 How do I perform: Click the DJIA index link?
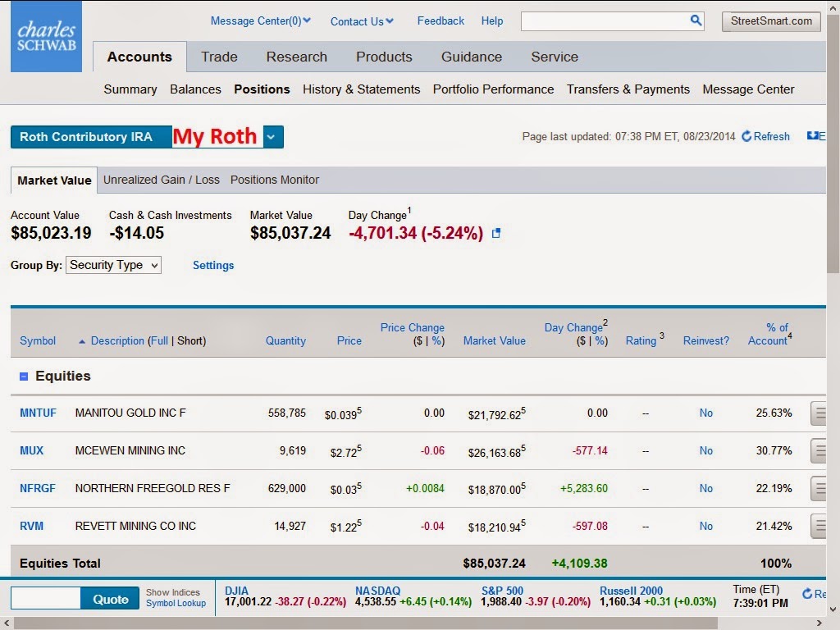236,591
